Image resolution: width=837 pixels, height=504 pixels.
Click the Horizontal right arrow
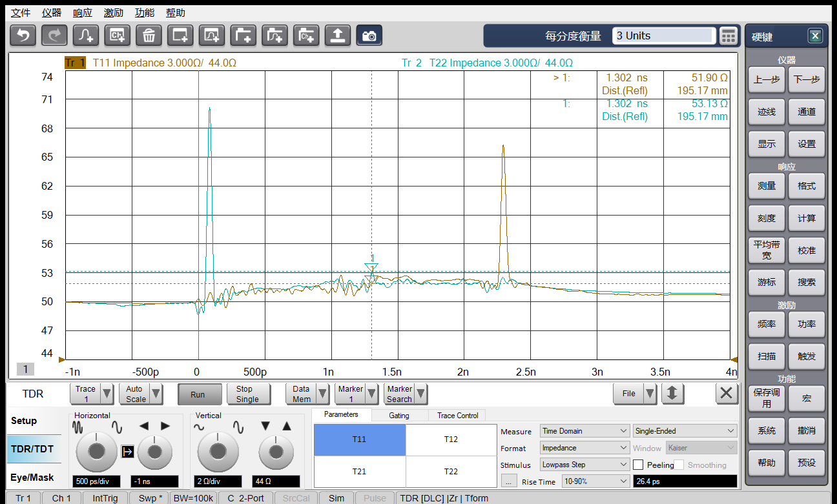[x=165, y=426]
